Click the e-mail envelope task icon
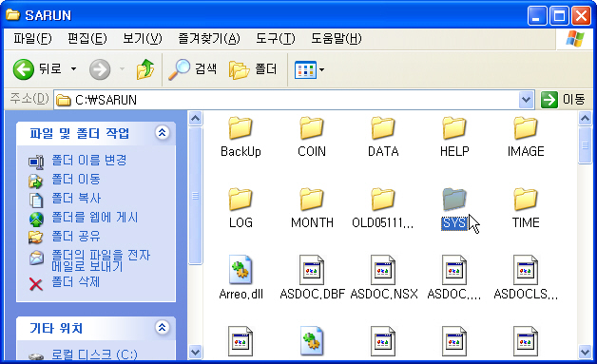 [36, 259]
